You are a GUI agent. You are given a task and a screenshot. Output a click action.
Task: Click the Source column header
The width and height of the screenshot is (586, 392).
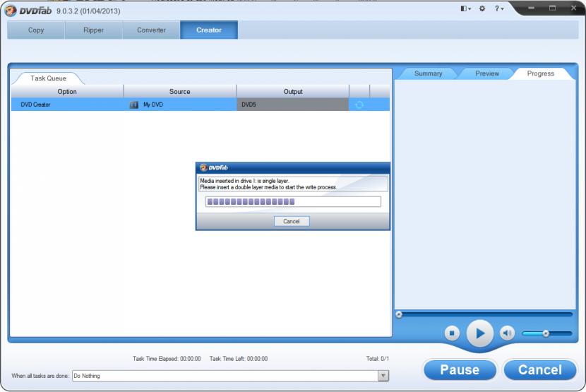[180, 91]
